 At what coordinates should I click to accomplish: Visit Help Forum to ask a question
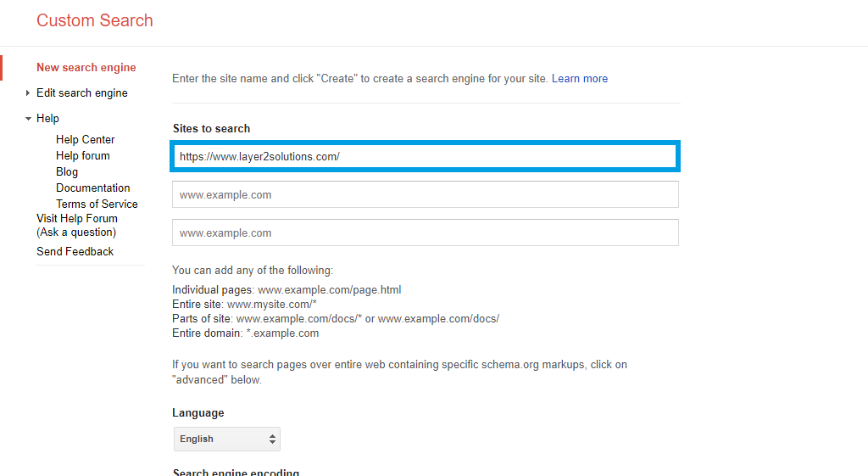coord(76,225)
